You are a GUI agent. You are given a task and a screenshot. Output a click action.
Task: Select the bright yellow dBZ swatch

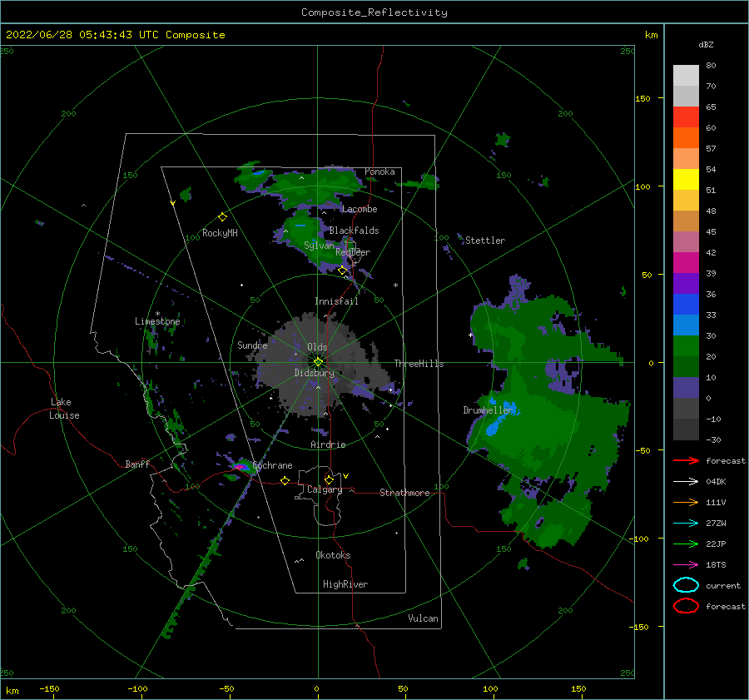click(x=686, y=180)
